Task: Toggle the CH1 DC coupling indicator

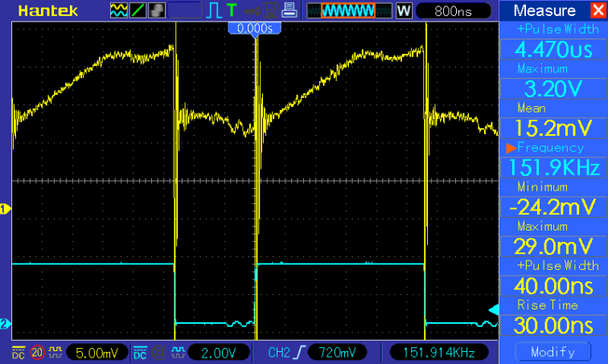Action: (x=18, y=353)
